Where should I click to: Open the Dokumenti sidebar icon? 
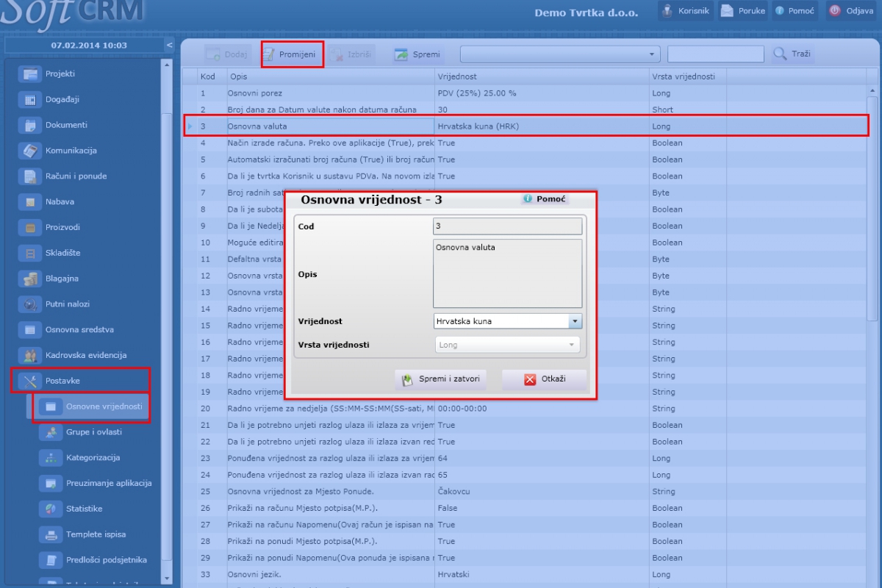tap(30, 125)
